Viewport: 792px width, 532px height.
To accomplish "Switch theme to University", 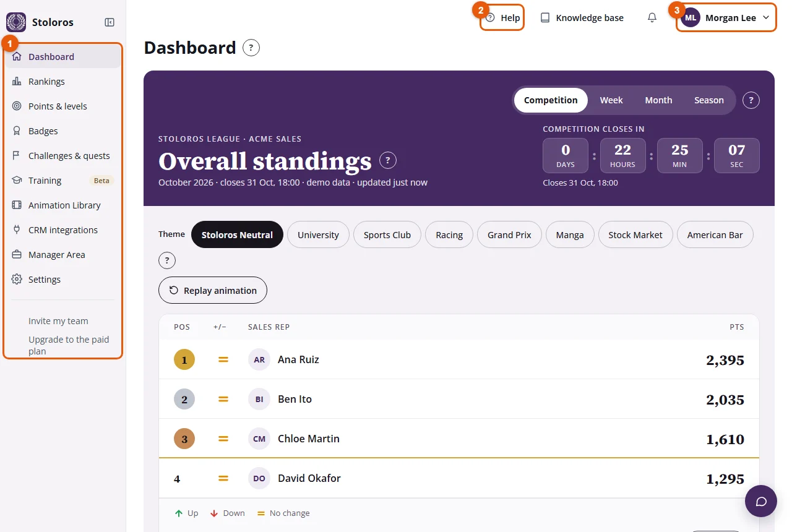I will coord(318,234).
